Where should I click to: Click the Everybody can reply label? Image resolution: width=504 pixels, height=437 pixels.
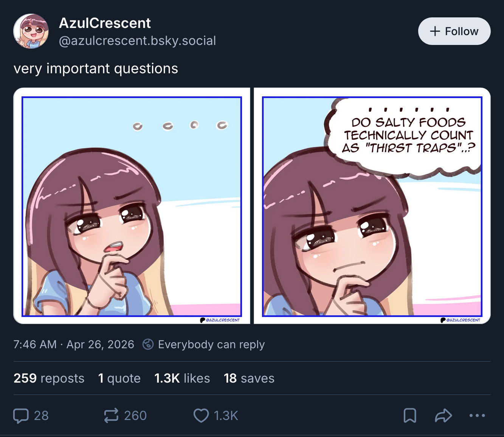click(211, 344)
